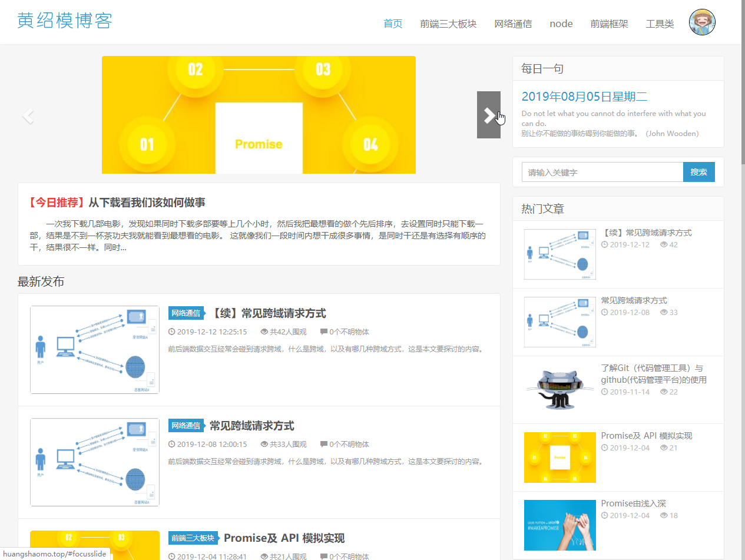This screenshot has width=745, height=560.
Task: Open article title 【续】常见跨域请求方式 in latest list
Action: (268, 313)
